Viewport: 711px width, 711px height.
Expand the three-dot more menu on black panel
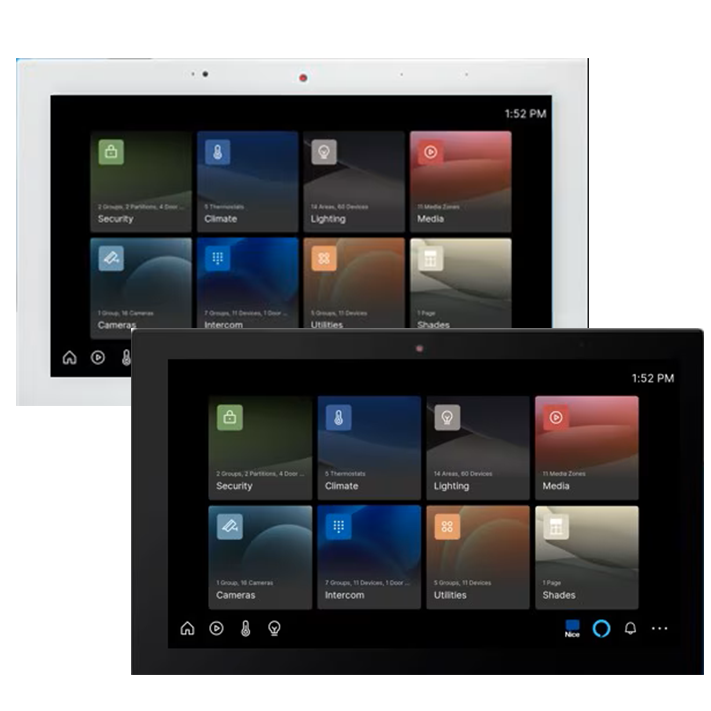pos(659,628)
